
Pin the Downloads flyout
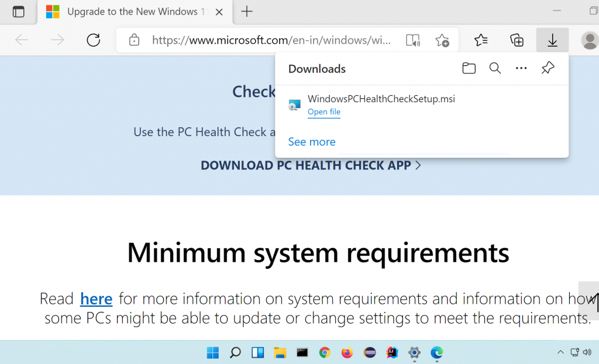tap(548, 68)
